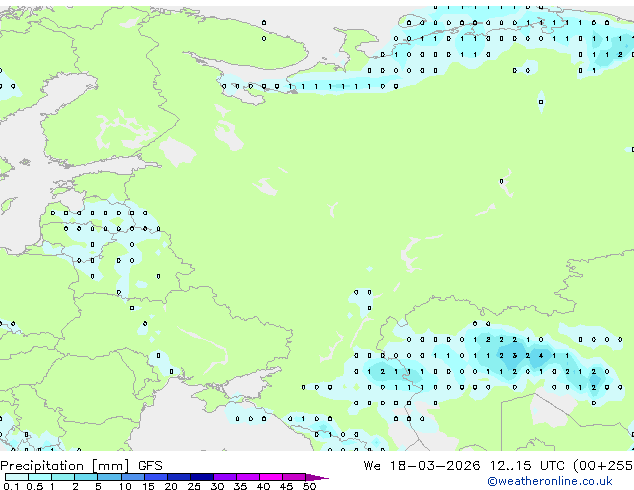The width and height of the screenshot is (634, 490).
Task: Select the 35–40 mm violet legend swatch
Action: [x=248, y=477]
